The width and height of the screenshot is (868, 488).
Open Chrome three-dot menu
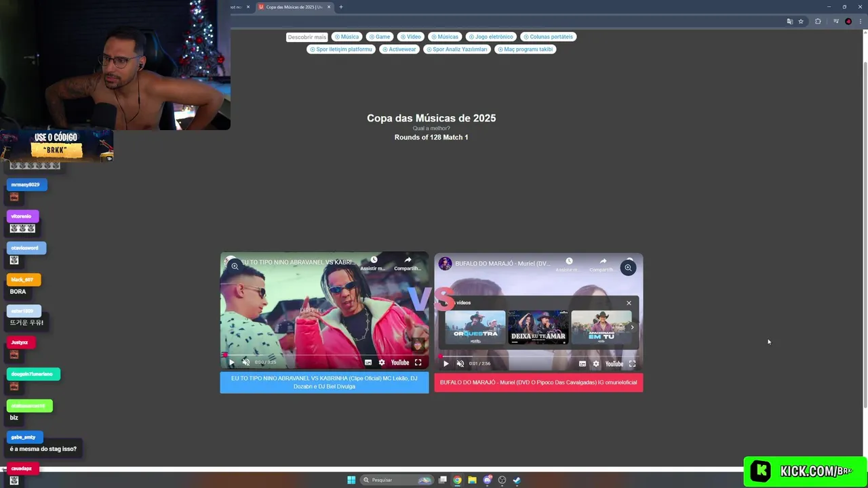coord(860,21)
